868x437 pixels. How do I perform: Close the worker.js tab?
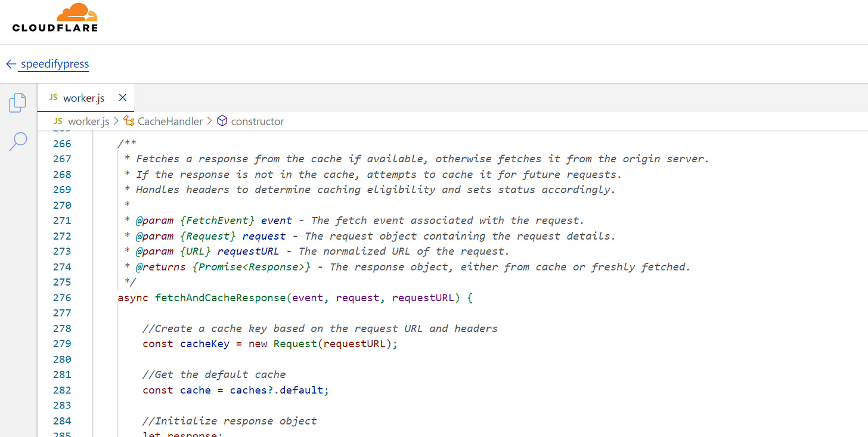[x=122, y=98]
